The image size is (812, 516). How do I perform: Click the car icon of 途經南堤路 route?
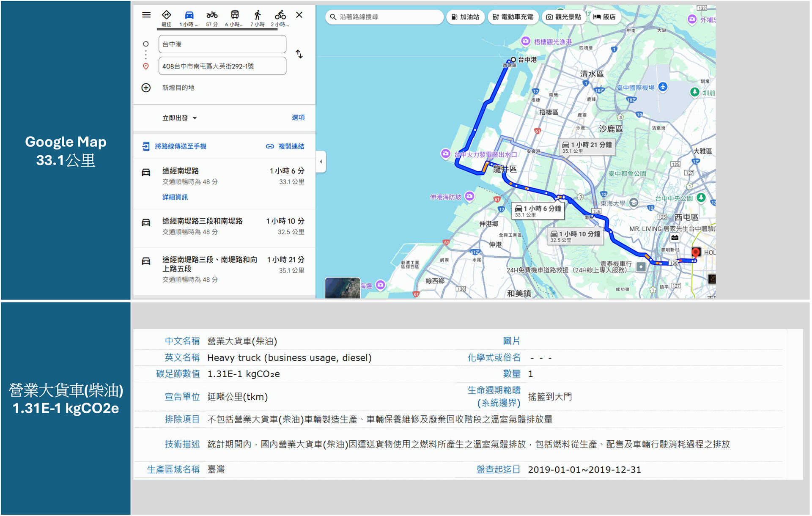pos(146,172)
